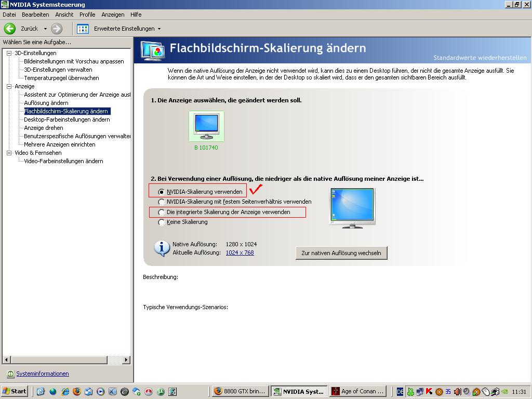Click Zur nativen Auflösung wechseln button
Image resolution: width=532 pixels, height=399 pixels.
pos(341,253)
